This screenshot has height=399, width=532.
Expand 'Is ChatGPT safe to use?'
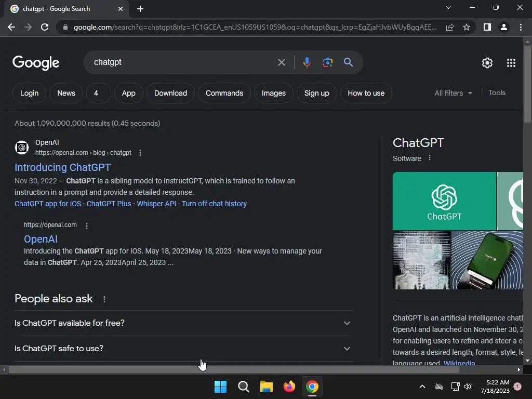tap(184, 349)
